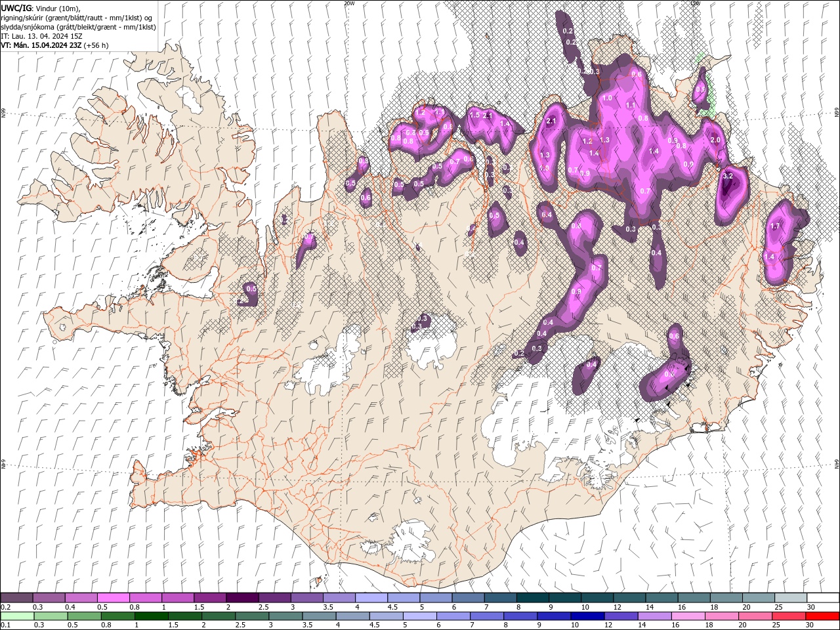Select the pale green 0.1 legend swatch
840x630 pixels.
(x=16, y=616)
